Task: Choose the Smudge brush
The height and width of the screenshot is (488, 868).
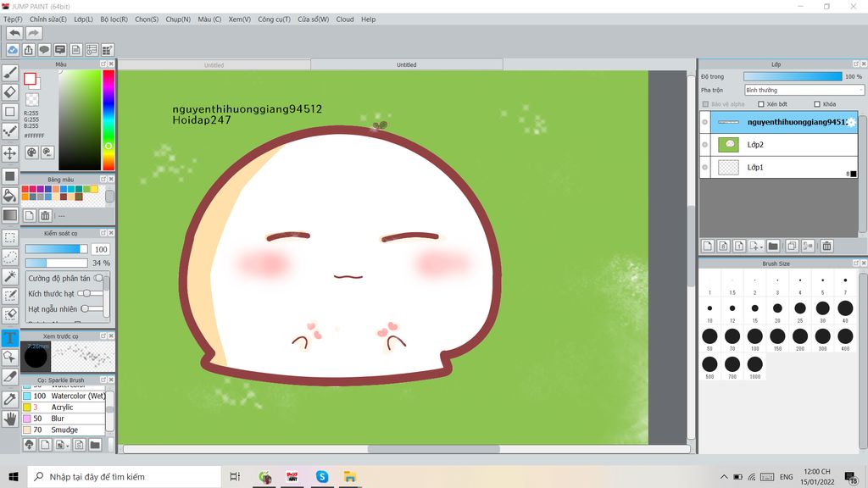Action: click(64, 430)
